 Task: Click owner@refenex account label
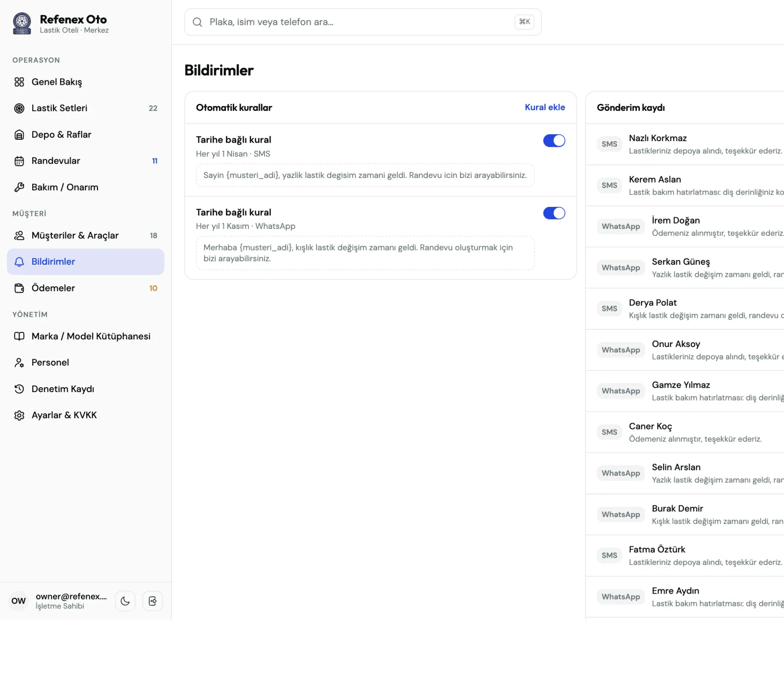coord(71,597)
